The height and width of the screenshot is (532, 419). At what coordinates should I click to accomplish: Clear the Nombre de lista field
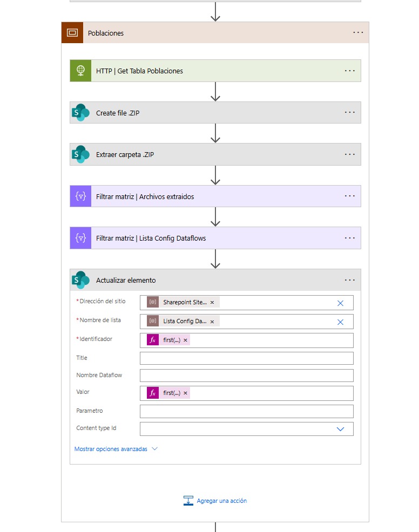340,322
